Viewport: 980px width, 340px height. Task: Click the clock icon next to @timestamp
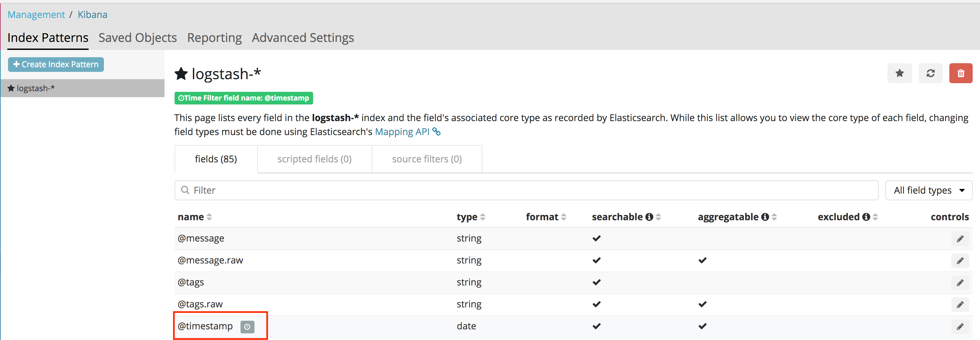pos(247,327)
